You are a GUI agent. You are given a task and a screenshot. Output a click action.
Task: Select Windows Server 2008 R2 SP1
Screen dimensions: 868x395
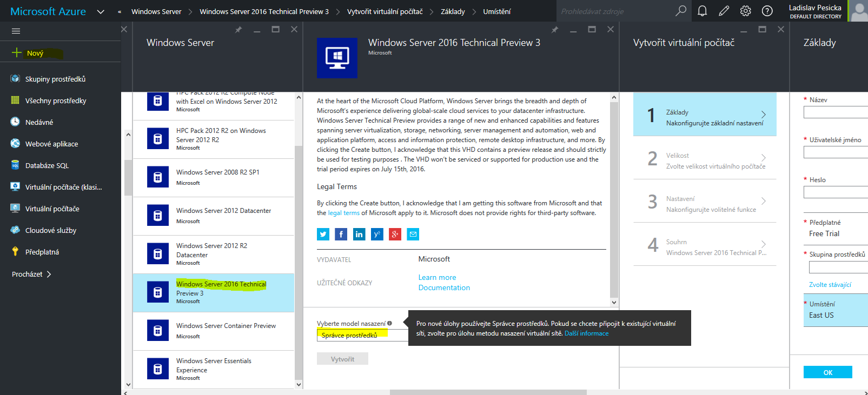(x=214, y=178)
